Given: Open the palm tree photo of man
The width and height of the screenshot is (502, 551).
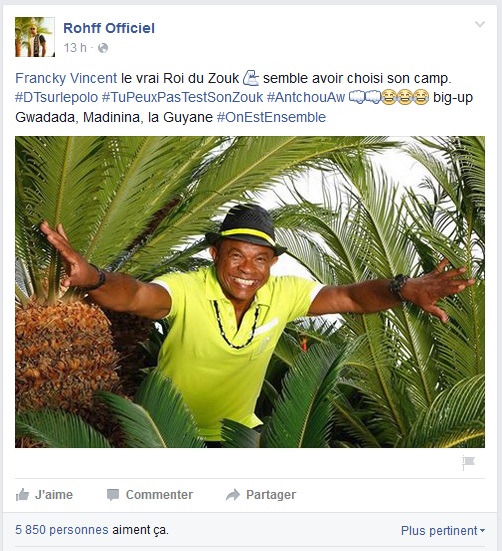Looking at the screenshot, I should coord(250,292).
